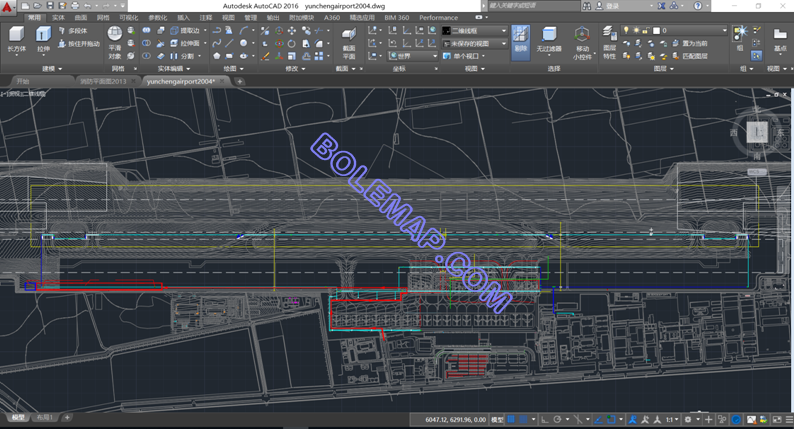
Task: Toggle object snap in status bar
Action: click(611, 419)
